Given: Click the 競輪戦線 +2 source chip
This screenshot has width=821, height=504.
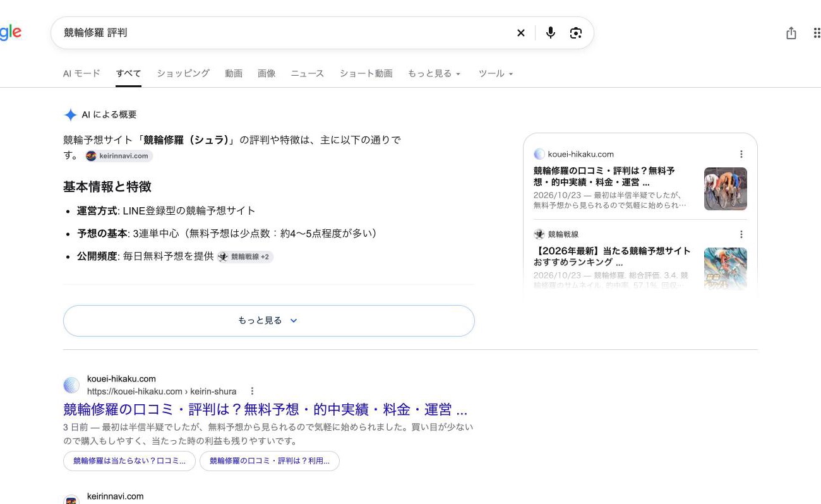Looking at the screenshot, I should click(x=245, y=257).
